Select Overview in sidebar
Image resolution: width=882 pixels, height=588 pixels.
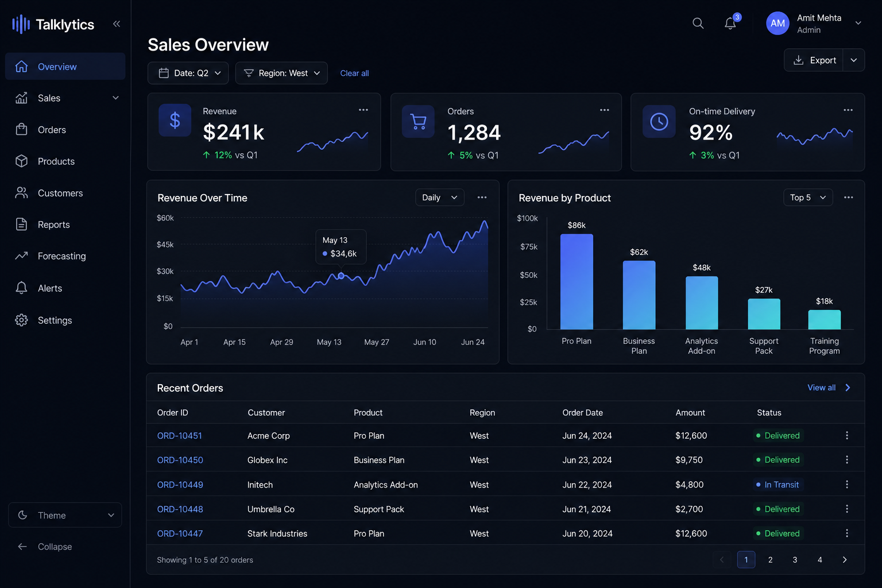[65, 67]
